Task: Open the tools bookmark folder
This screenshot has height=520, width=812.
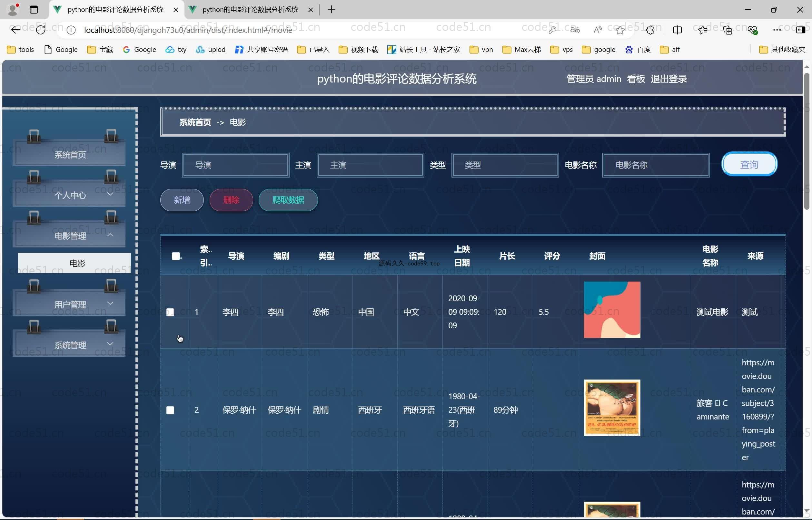Action: pos(21,50)
